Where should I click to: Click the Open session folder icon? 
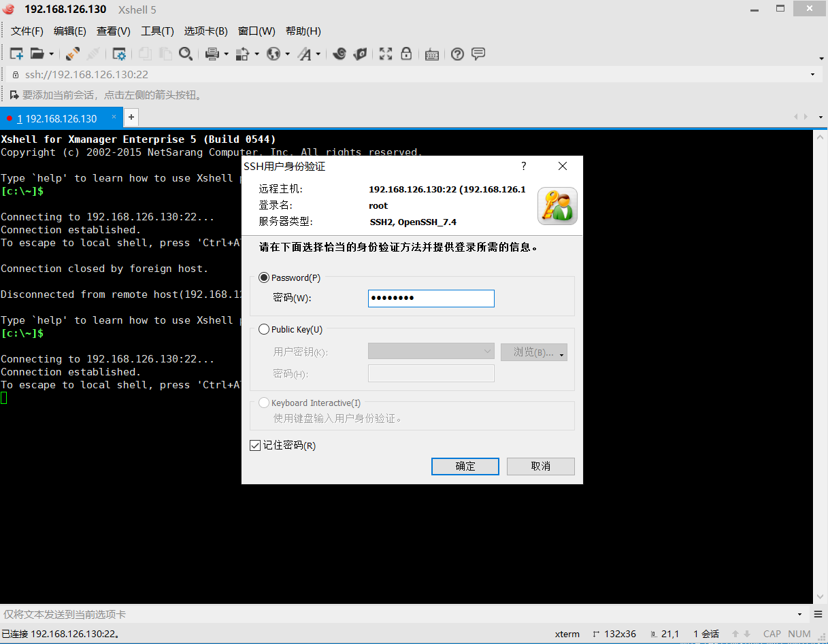(x=37, y=54)
